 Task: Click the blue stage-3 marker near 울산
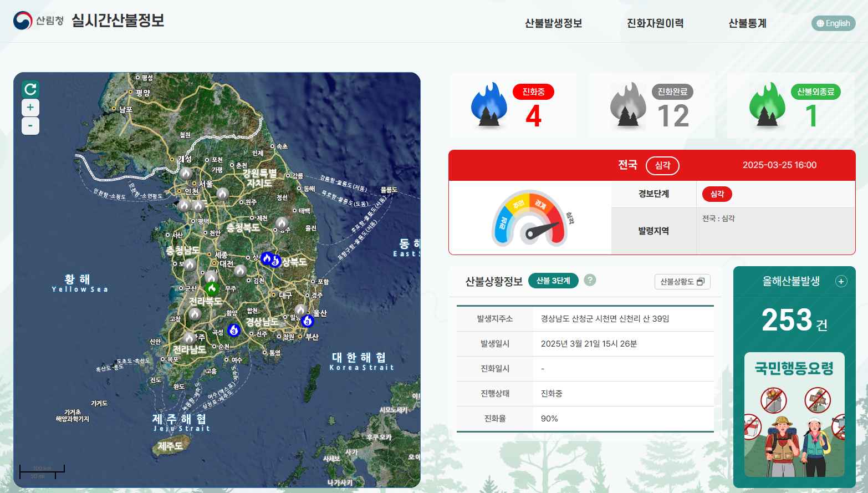pyautogui.click(x=308, y=321)
